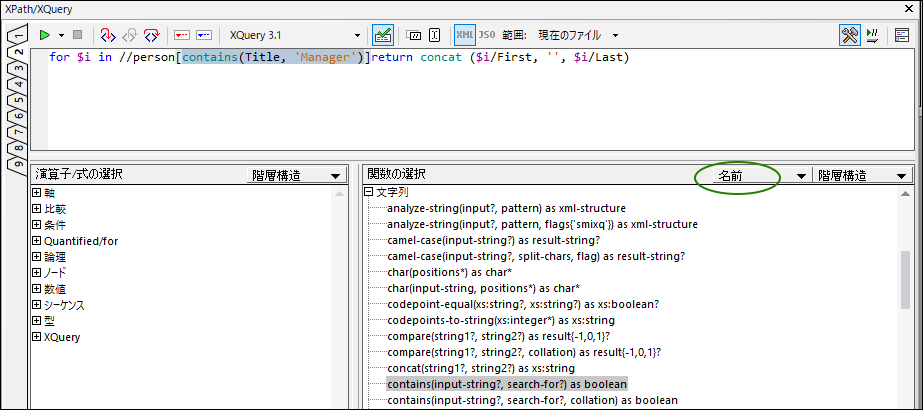This screenshot has width=923, height=410.
Task: Expand the Quantified/for operator group
Action: pos(36,241)
